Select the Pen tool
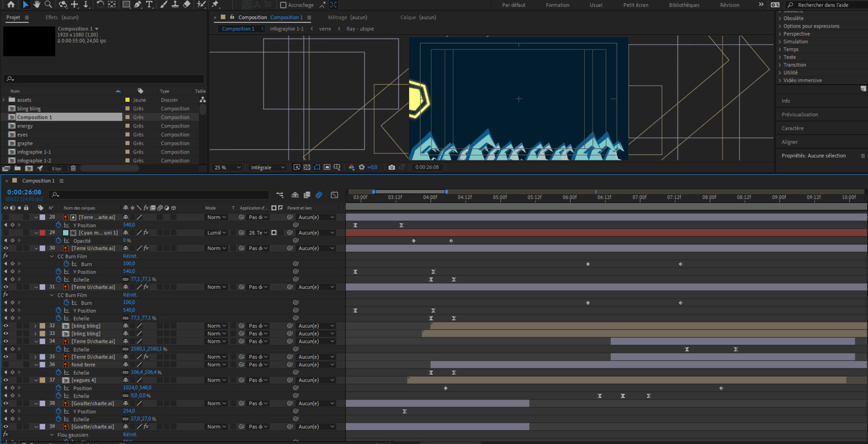 138,4
